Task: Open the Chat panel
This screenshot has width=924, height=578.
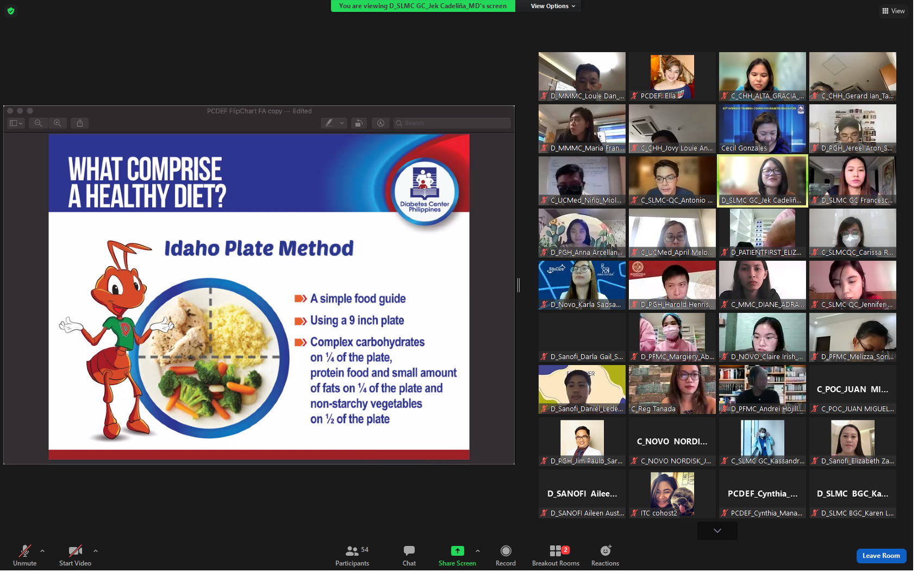Action: click(x=409, y=556)
